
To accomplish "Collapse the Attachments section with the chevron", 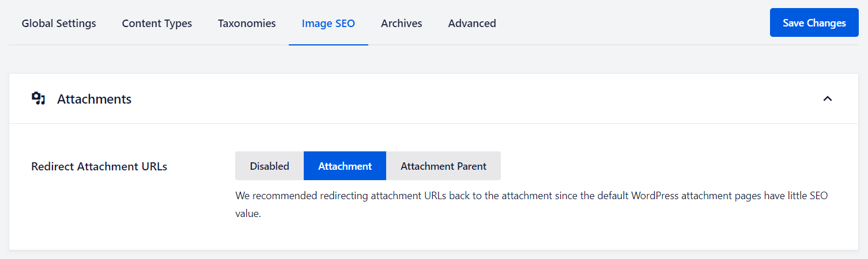I will (828, 98).
